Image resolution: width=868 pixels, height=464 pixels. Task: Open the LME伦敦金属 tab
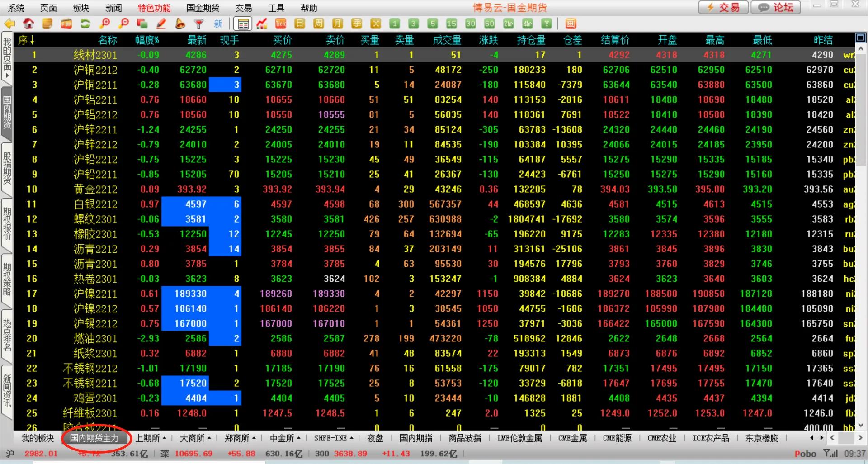519,438
